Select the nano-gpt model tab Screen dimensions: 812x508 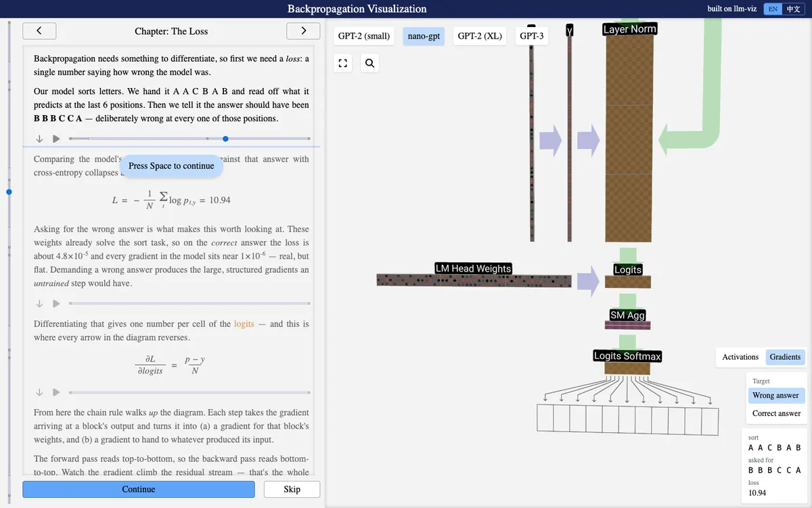pos(424,36)
